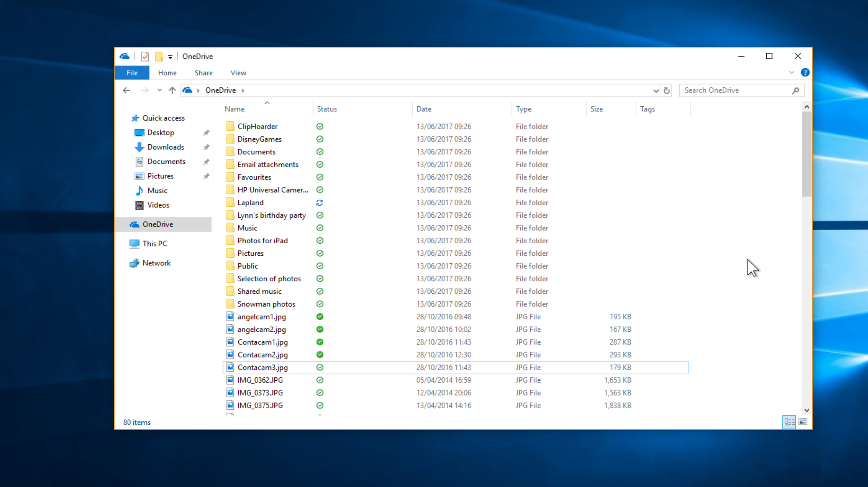Click the Quick access Desktop shortcut
This screenshot has width=868, height=487.
pos(160,132)
